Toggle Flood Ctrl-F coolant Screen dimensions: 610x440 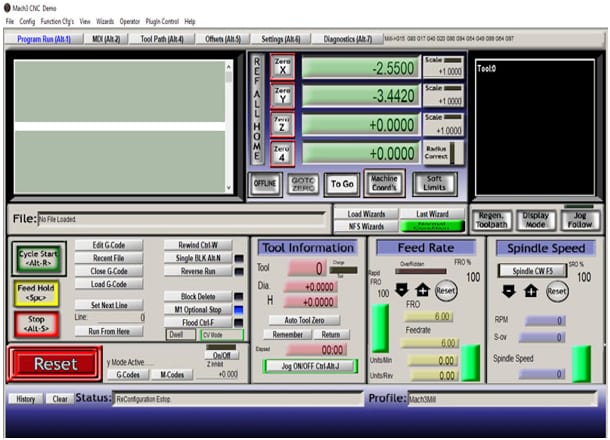[198, 323]
